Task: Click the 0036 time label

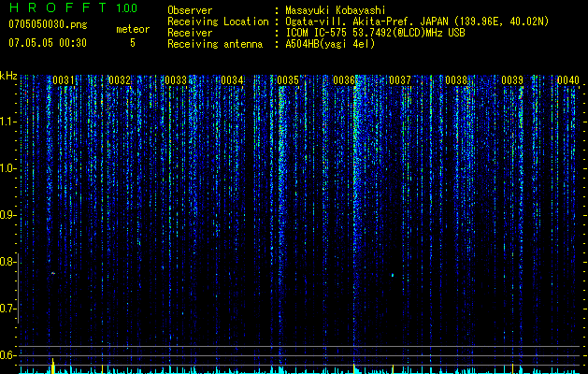Action: [344, 80]
